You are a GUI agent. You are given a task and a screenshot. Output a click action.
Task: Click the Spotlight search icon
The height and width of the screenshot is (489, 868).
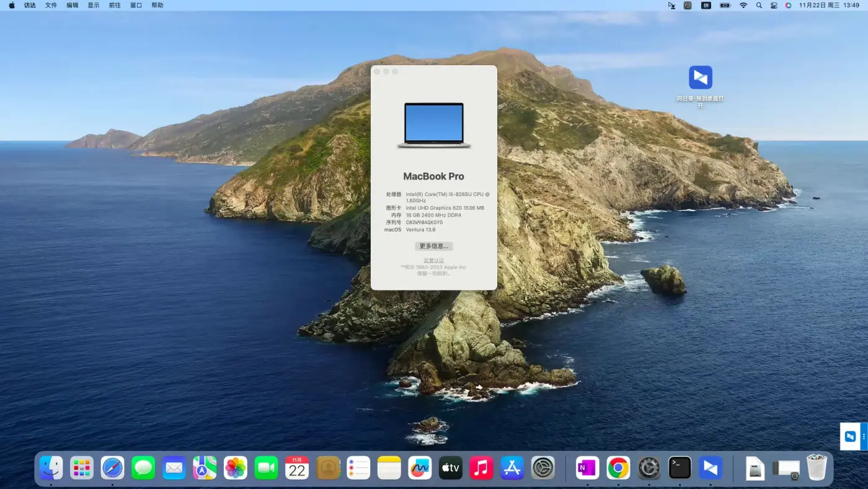(759, 6)
